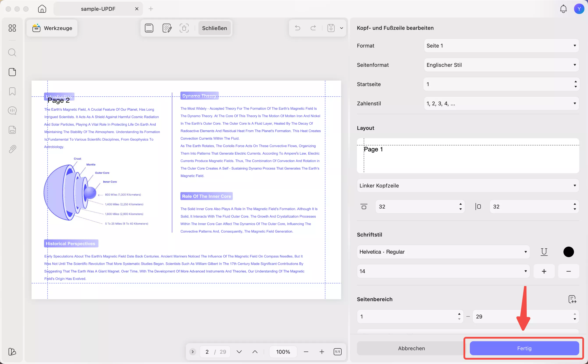Open the Werkzeuge menu

point(52,28)
